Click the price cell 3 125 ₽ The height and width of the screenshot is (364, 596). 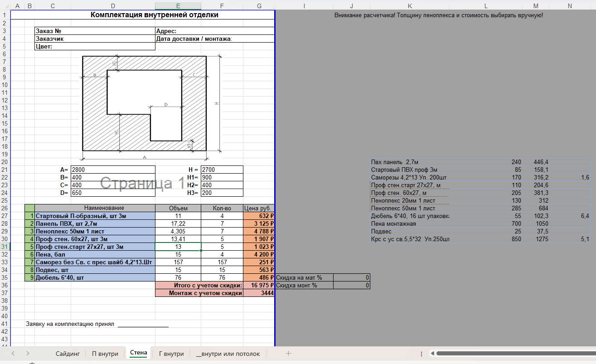(x=259, y=223)
